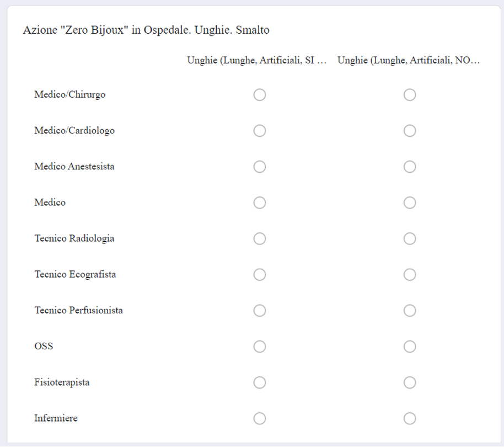Mark NO for Fisioterapista
Viewport: 504px width, 447px height.
coord(410,382)
